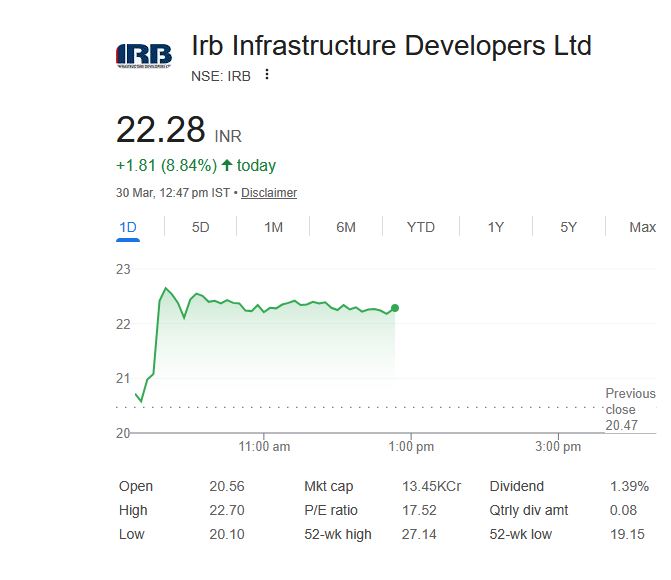Open the three-dot options menu beside NSE: IRB
Viewport: 671px width, 580px height.
pos(267,75)
